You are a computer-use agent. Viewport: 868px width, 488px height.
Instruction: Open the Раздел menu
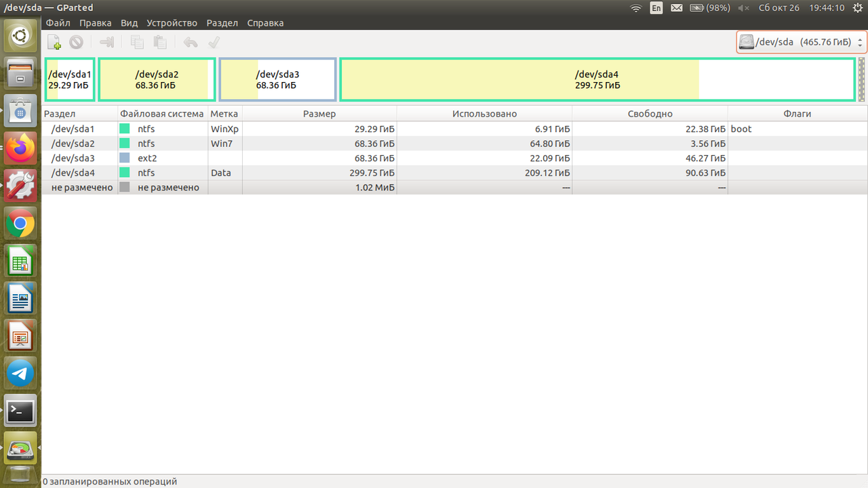click(x=222, y=23)
